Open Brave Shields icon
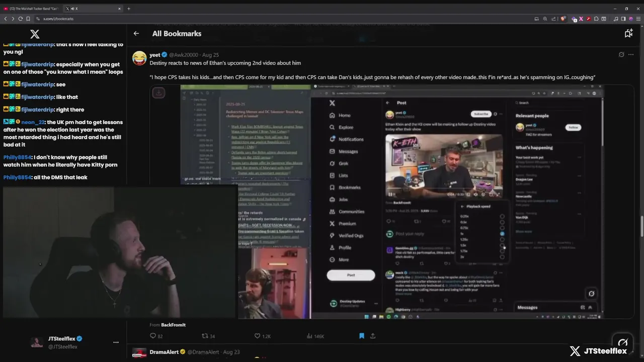Image resolution: width=644 pixels, height=362 pixels. tap(563, 19)
